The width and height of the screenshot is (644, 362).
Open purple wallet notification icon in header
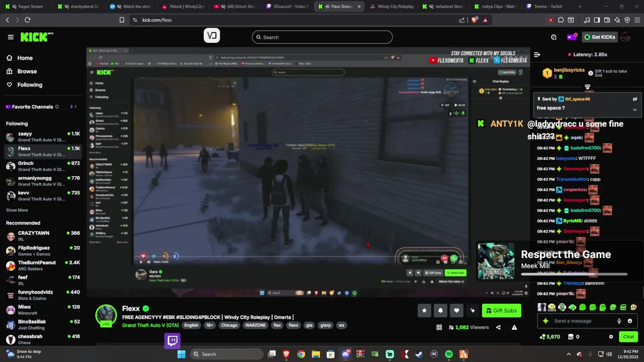point(572,37)
